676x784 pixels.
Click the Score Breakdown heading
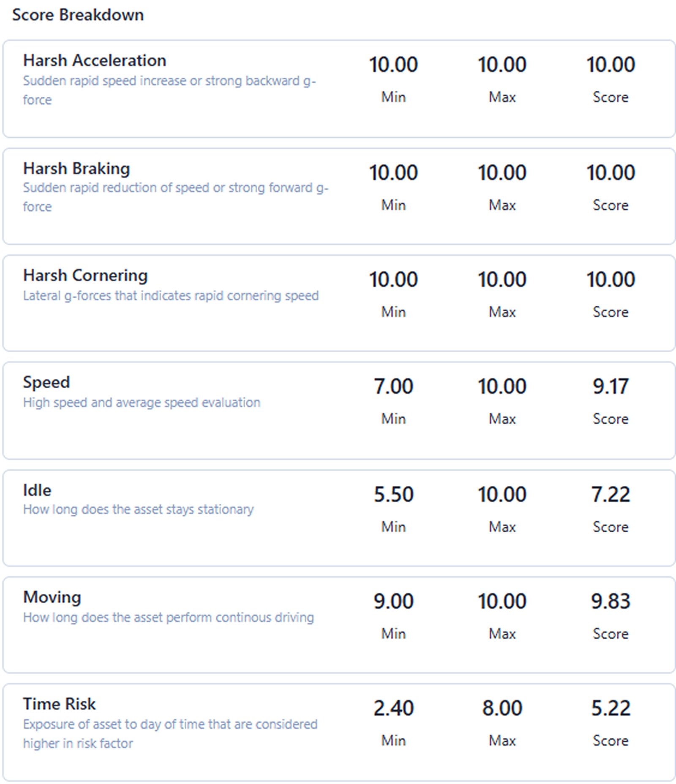click(x=78, y=15)
